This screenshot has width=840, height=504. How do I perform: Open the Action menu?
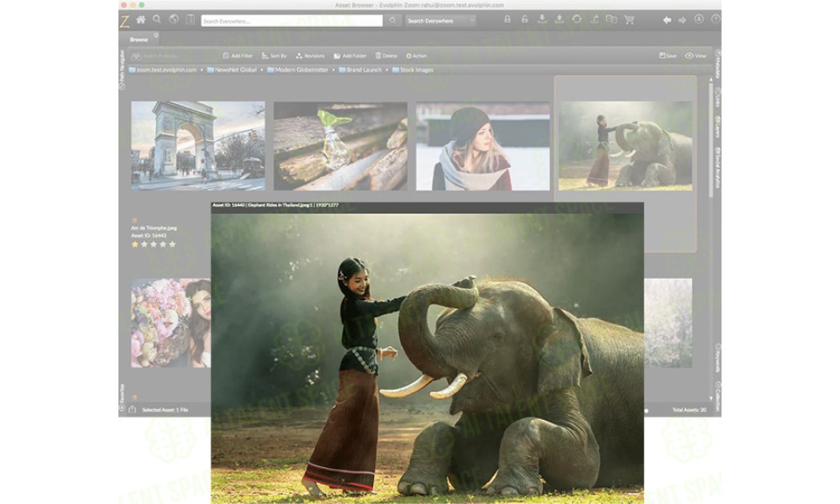click(417, 55)
